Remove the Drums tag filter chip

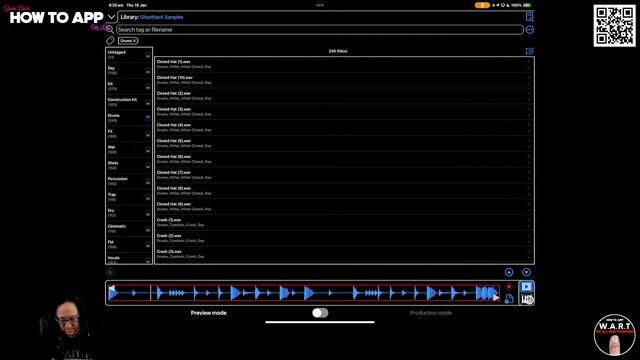(128, 41)
